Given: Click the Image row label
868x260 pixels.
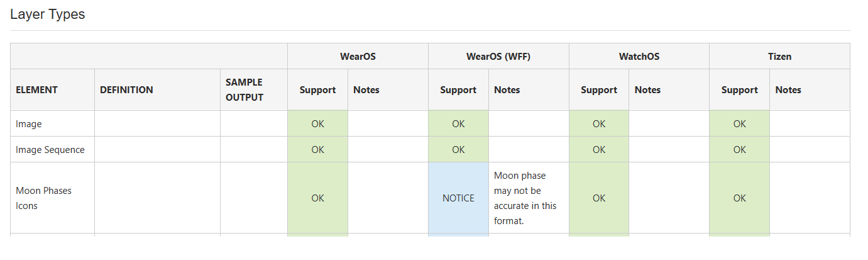Looking at the screenshot, I should 29,124.
